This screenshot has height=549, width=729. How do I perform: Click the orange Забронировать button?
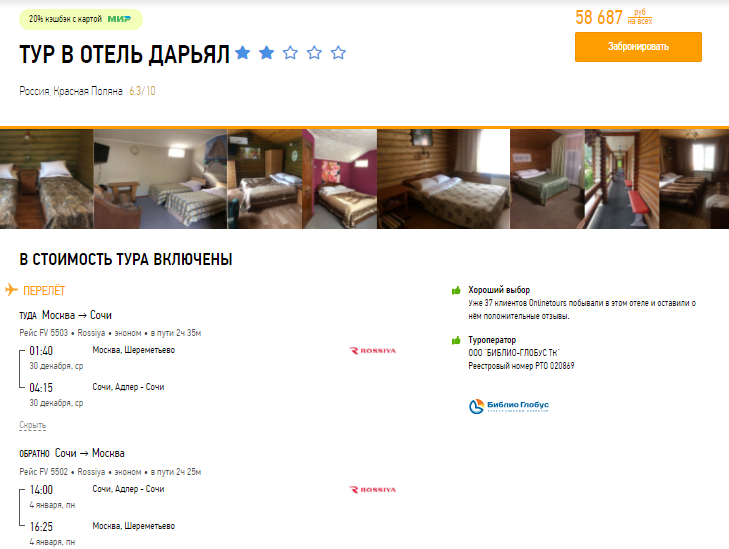tap(638, 47)
